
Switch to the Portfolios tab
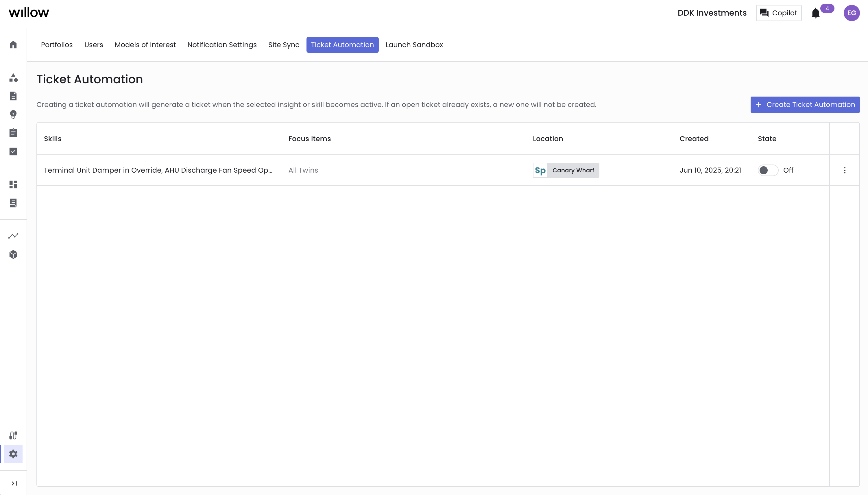coord(57,45)
